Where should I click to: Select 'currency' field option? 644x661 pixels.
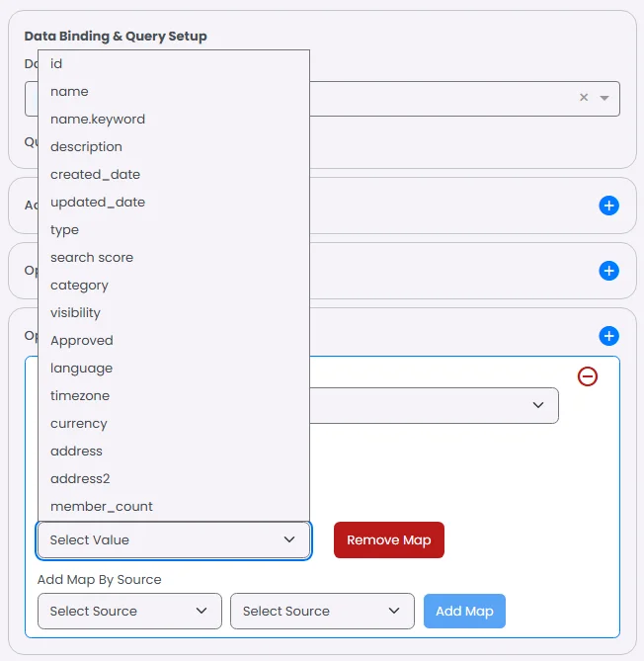(79, 423)
